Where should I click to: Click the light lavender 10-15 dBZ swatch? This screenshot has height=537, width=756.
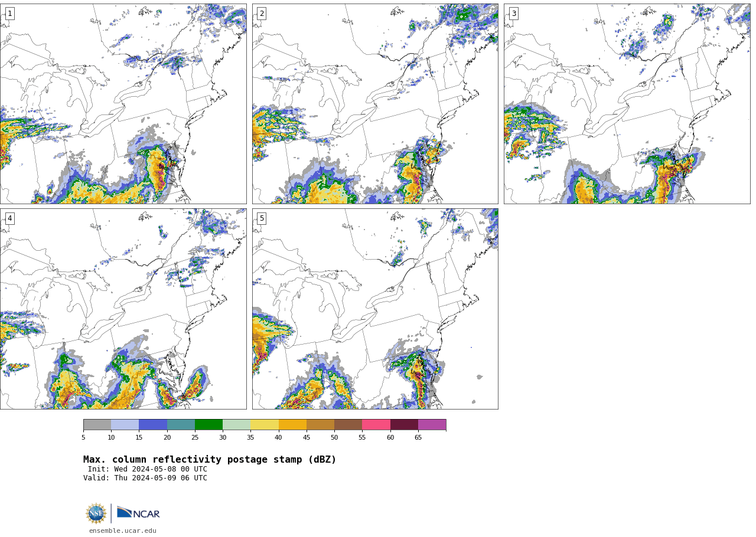pos(125,425)
